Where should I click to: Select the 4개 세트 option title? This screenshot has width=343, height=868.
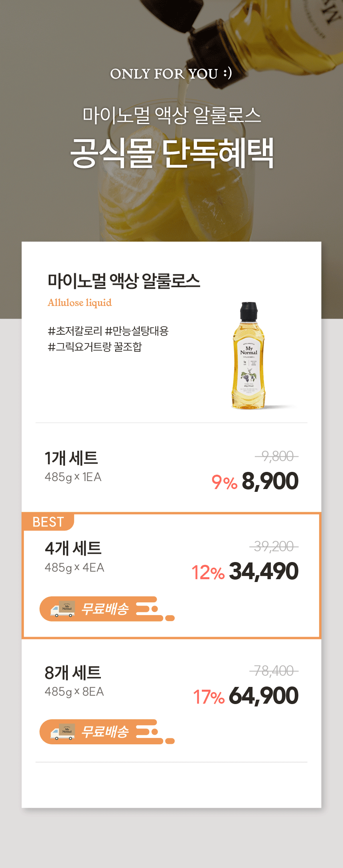73,548
